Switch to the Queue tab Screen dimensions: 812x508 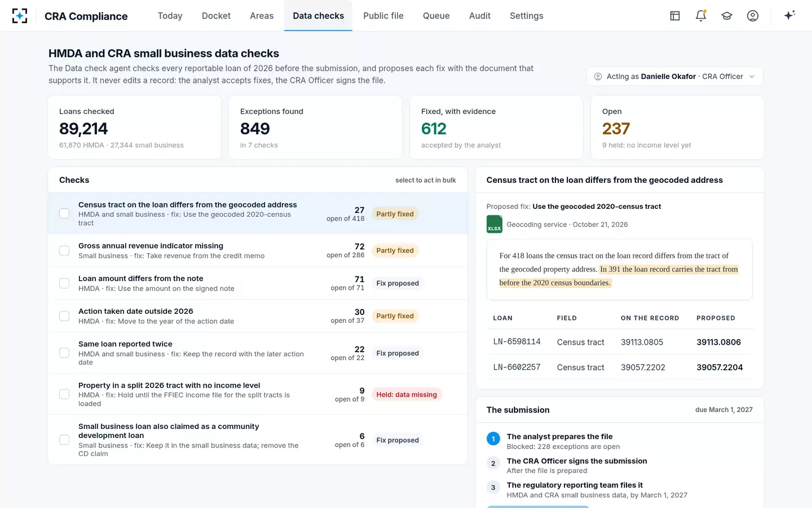tap(436, 16)
